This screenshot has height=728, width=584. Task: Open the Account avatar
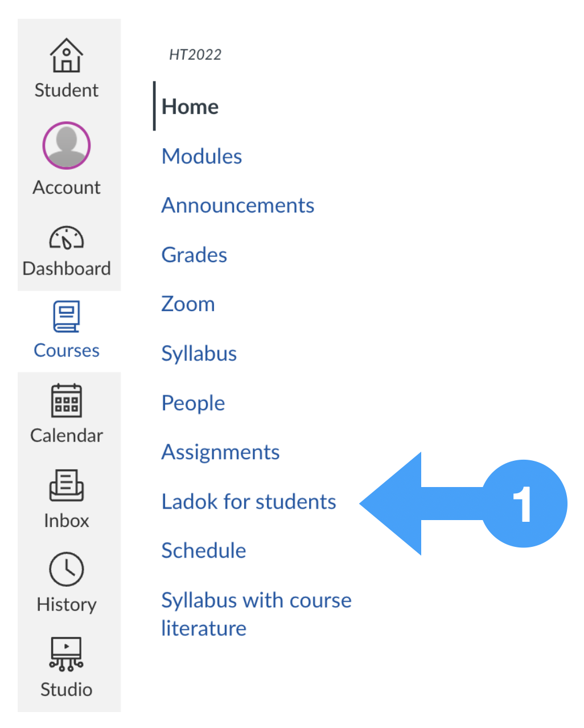click(67, 145)
